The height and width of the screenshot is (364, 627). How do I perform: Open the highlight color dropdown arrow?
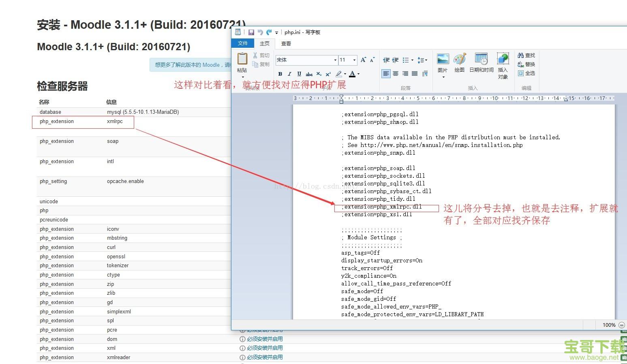345,74
